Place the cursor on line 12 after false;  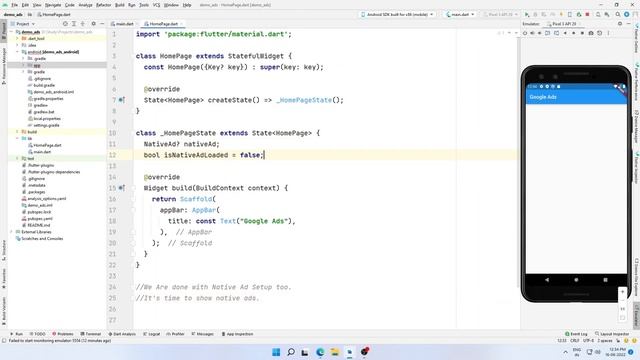tap(264, 155)
